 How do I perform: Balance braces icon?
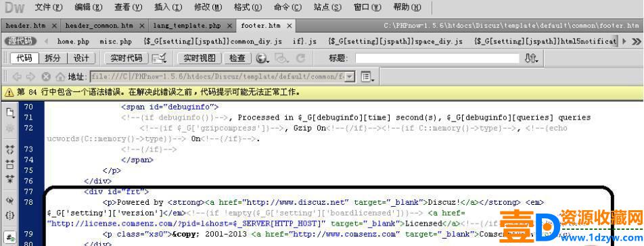(x=10, y=215)
